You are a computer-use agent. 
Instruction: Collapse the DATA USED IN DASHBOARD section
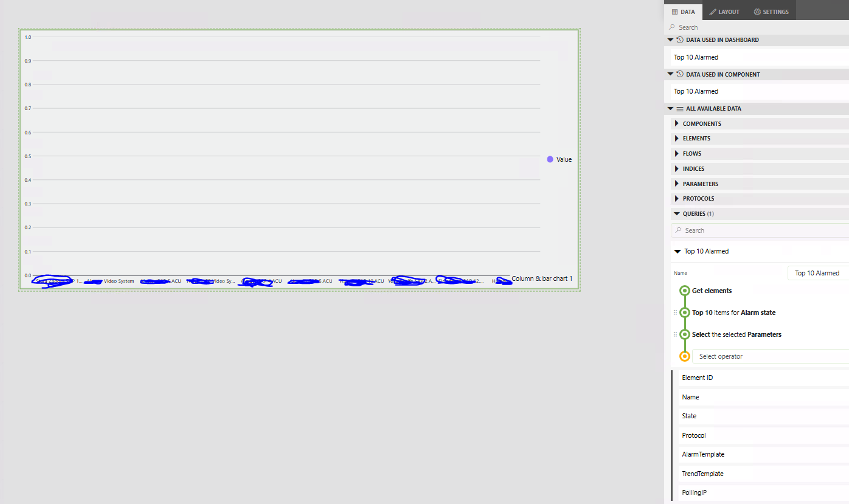(x=670, y=40)
